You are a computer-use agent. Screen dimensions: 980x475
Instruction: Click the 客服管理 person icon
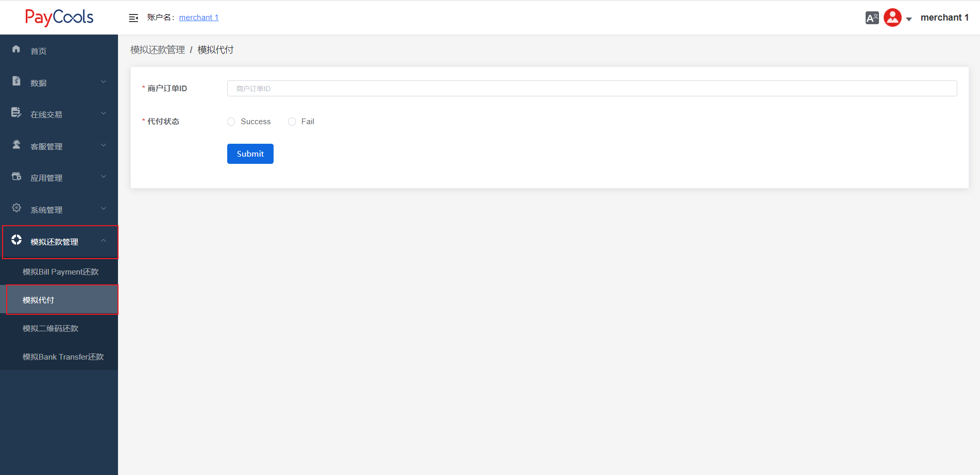coord(16,145)
